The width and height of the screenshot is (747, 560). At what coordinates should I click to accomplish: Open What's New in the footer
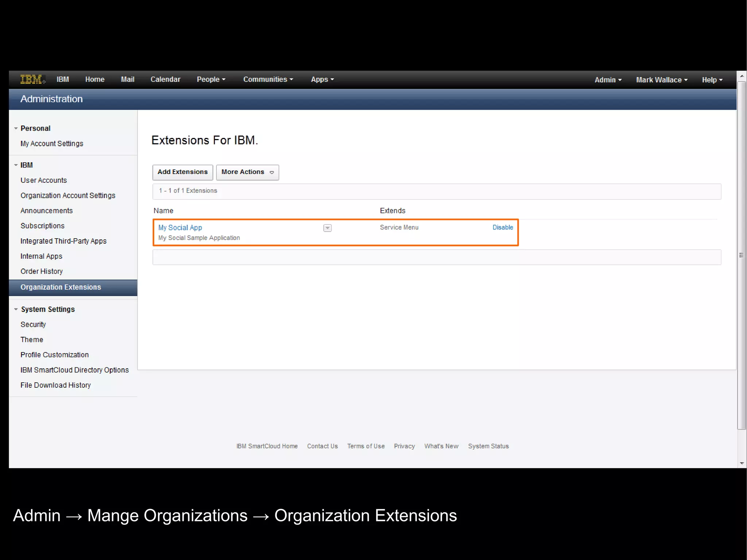441,446
